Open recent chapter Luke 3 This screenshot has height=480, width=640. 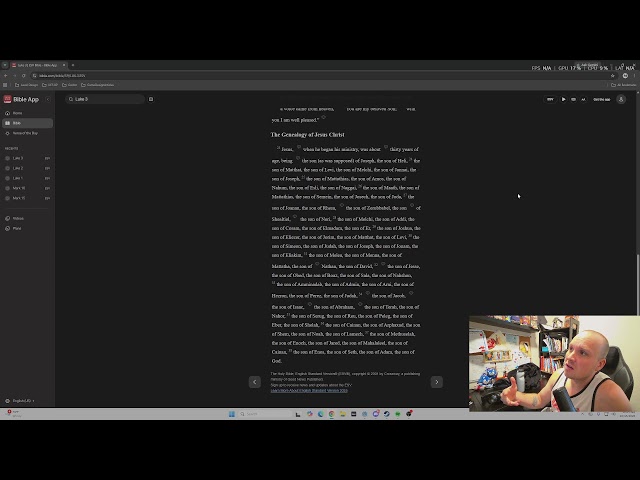(x=27, y=158)
